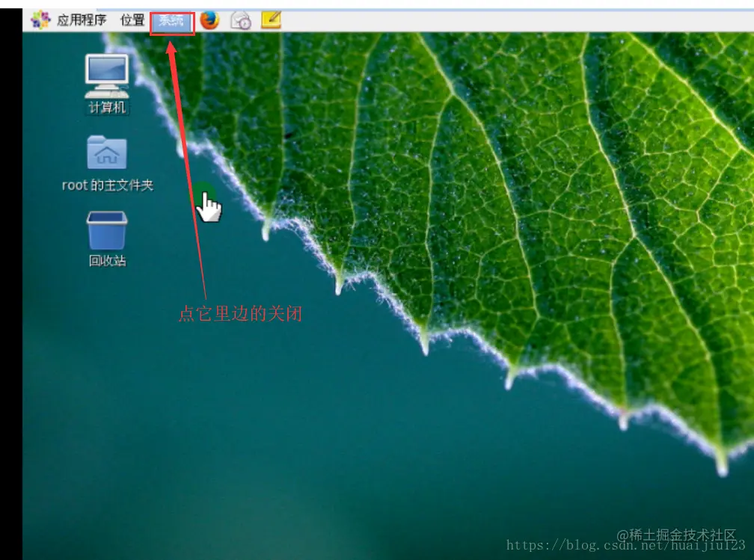
Task: Launch Firefox from the top panel
Action: (209, 20)
